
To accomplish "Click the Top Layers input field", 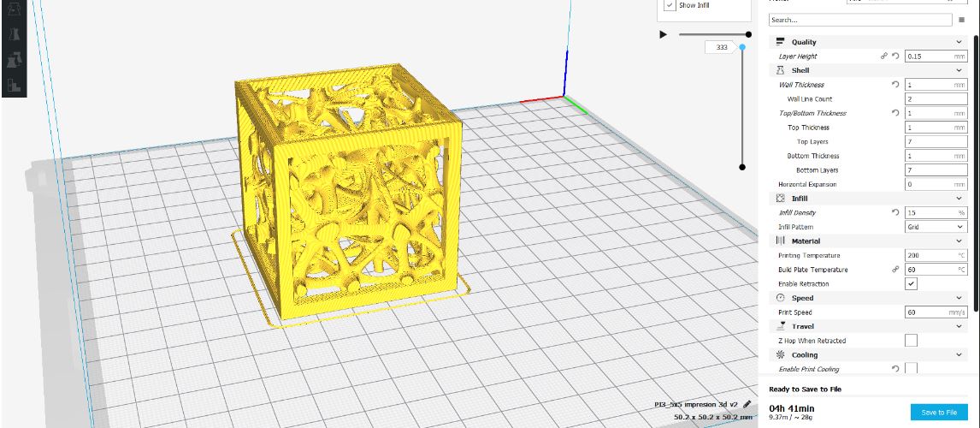I will pyautogui.click(x=936, y=141).
